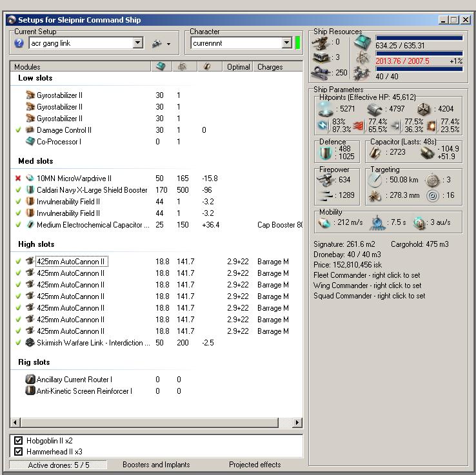Click the 10MN MicroWarpdrive II module icon
476x475 pixels.
pos(30,178)
